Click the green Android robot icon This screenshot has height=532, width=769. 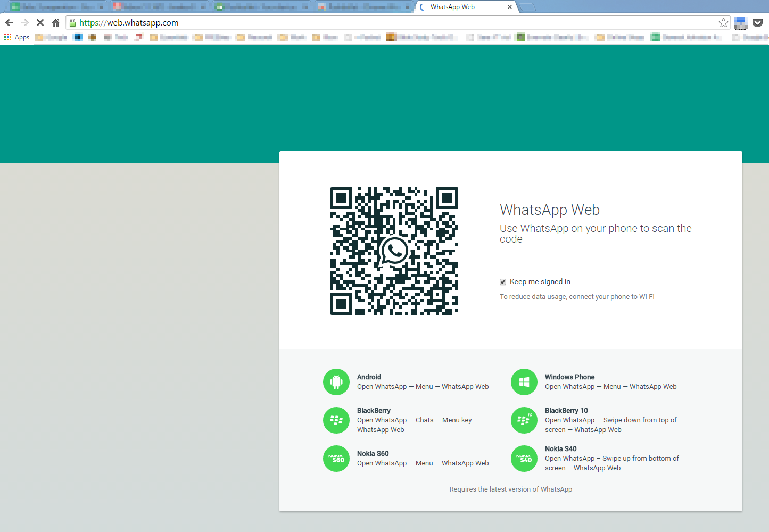click(336, 382)
